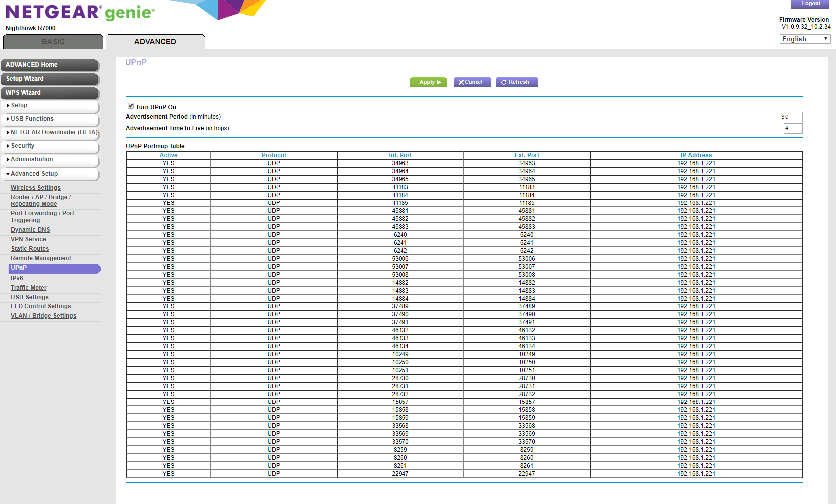
Task: Launch the Setup Wizard
Action: [x=50, y=79]
